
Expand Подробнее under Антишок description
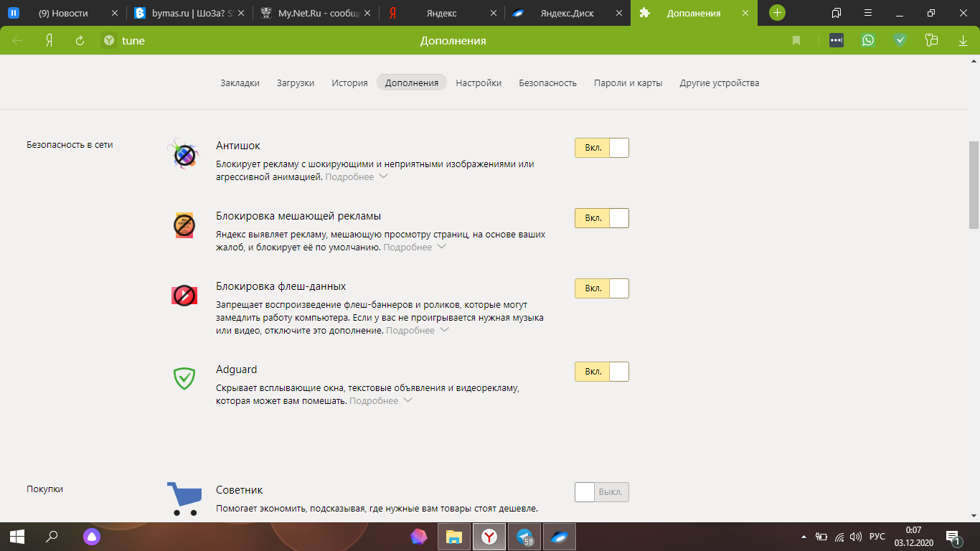[357, 177]
